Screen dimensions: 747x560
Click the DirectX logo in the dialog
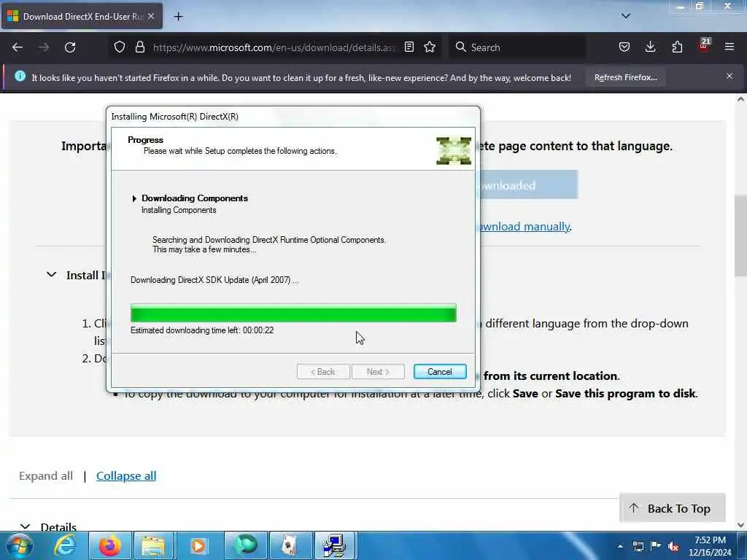point(454,150)
